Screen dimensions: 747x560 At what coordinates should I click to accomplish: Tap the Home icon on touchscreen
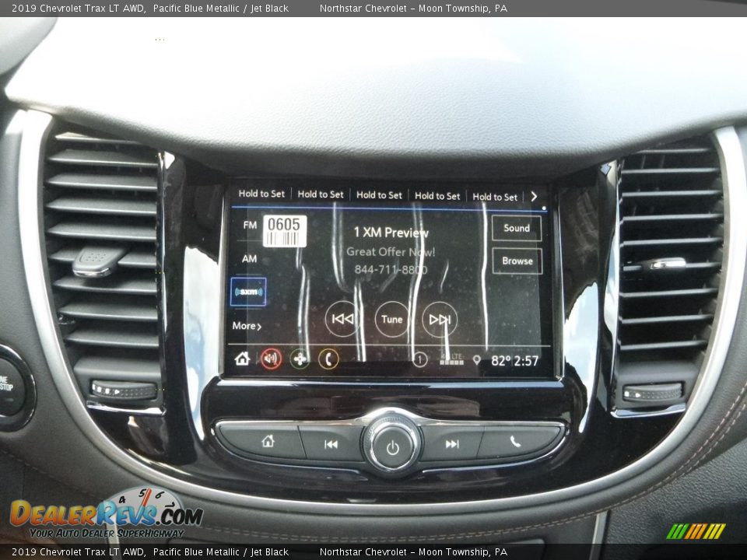tap(242, 359)
